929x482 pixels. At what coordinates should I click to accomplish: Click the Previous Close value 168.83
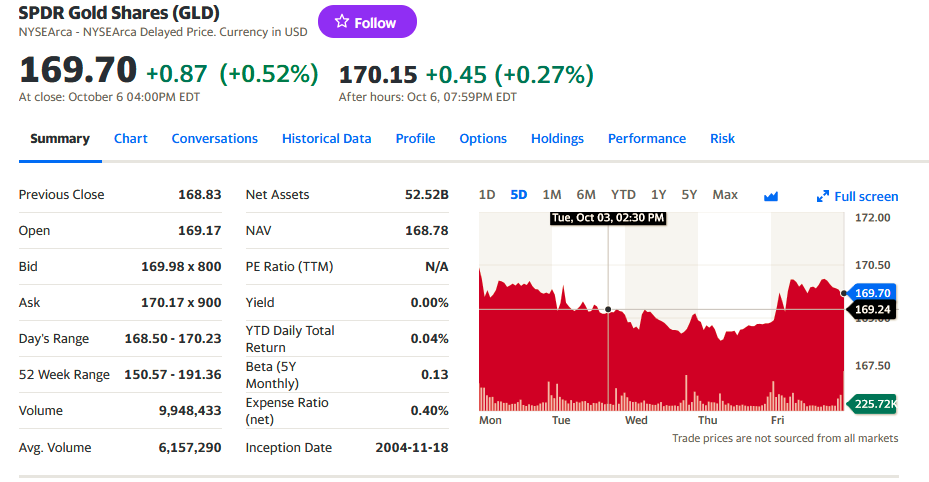coord(200,195)
